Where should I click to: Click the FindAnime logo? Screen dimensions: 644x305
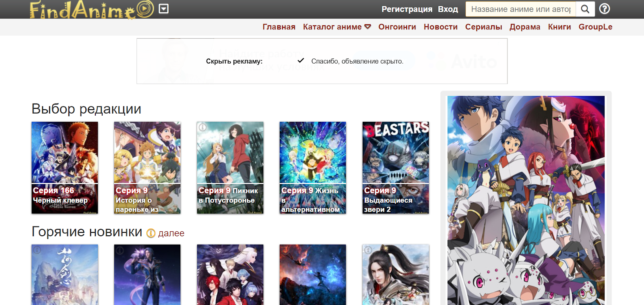[92, 9]
